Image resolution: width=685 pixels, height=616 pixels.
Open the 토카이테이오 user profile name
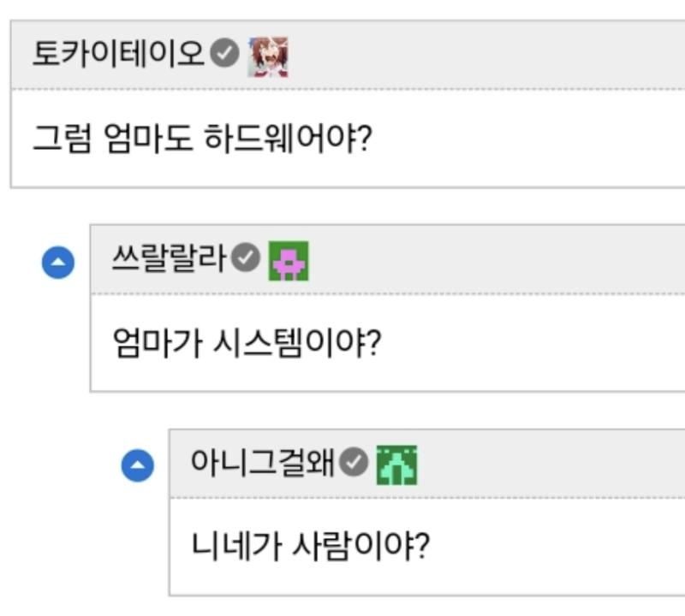(119, 56)
